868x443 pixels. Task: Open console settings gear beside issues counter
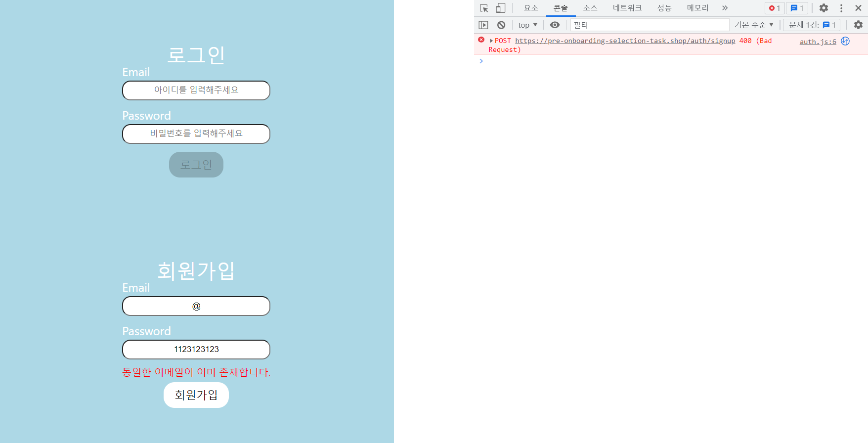858,25
